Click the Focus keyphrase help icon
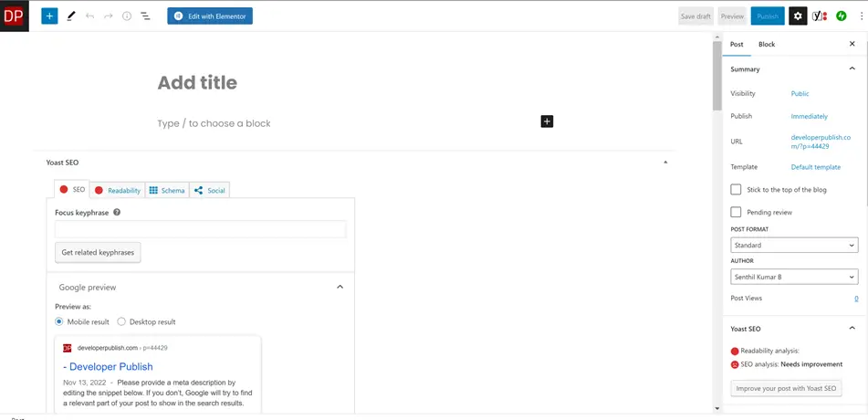 tap(117, 212)
